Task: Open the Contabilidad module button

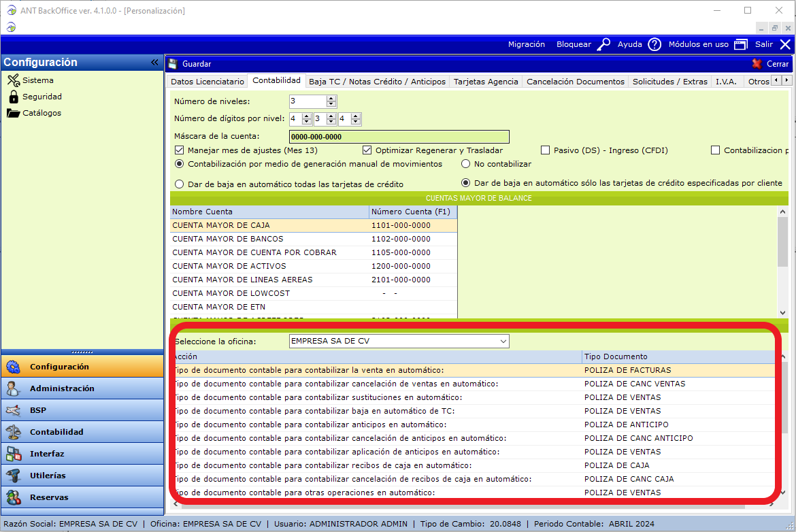Action: coord(56,432)
